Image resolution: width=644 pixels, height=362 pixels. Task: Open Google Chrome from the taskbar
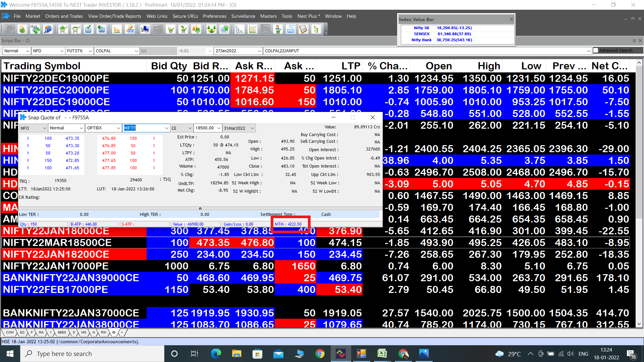(320, 354)
